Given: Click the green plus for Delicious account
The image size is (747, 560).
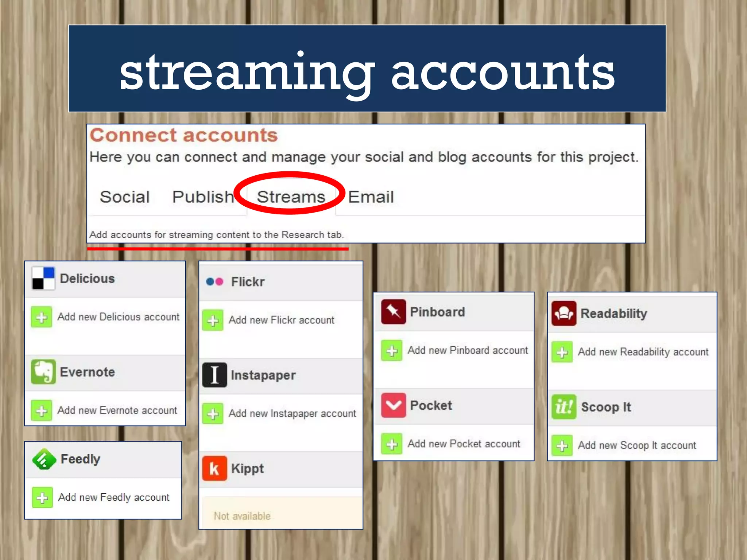Looking at the screenshot, I should pyautogui.click(x=42, y=317).
